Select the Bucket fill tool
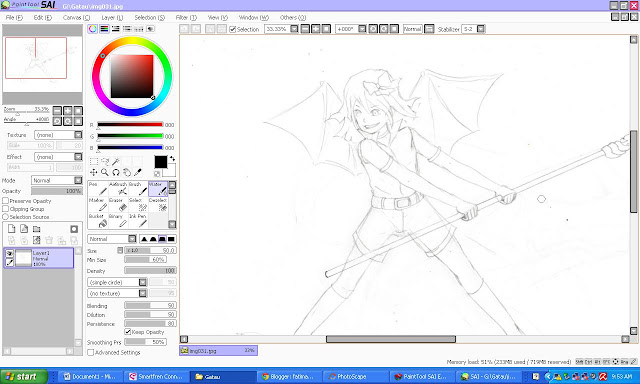This screenshot has height=384, width=640. tap(98, 220)
